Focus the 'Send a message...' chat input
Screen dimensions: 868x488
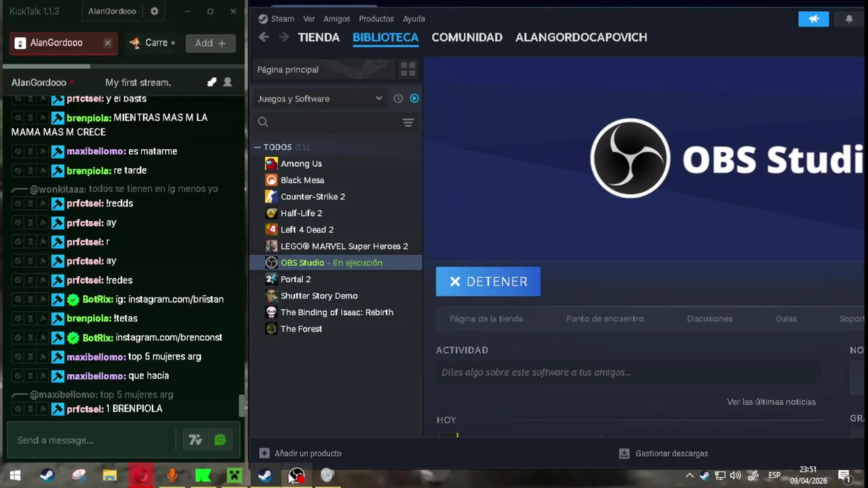(x=92, y=440)
